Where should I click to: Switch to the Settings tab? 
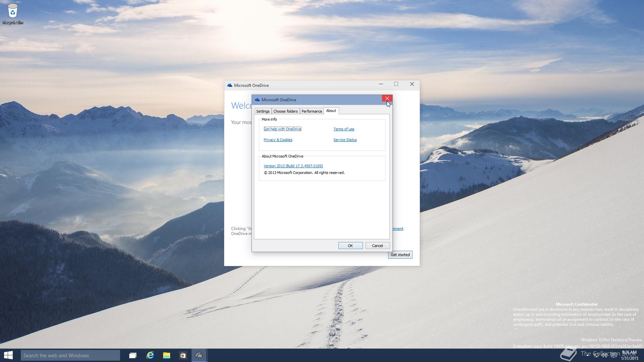point(263,111)
